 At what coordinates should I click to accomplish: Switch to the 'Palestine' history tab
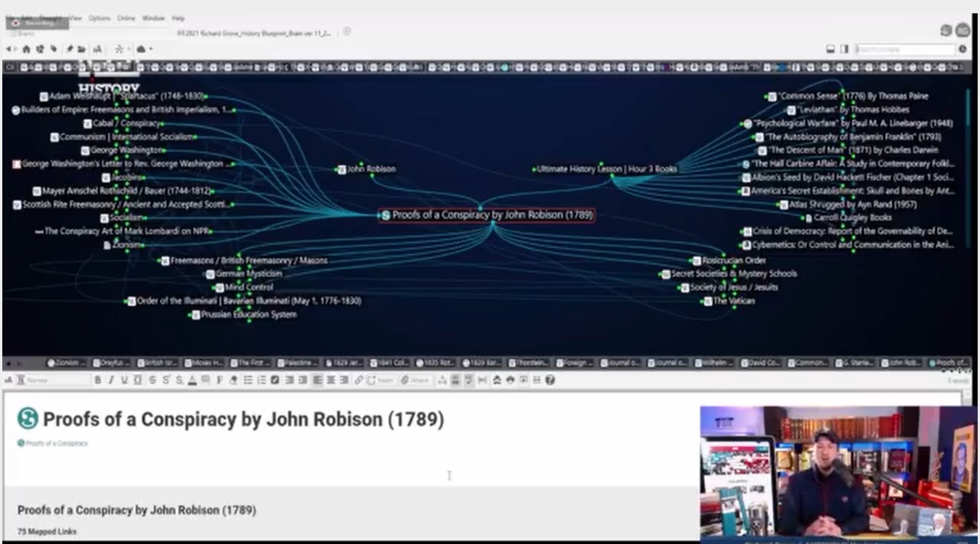(297, 363)
